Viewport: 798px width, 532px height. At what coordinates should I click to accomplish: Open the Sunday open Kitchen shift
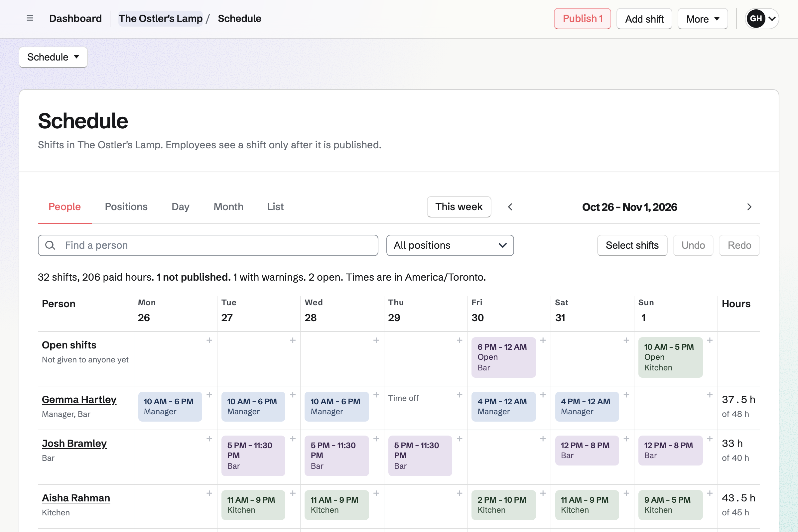click(x=670, y=357)
